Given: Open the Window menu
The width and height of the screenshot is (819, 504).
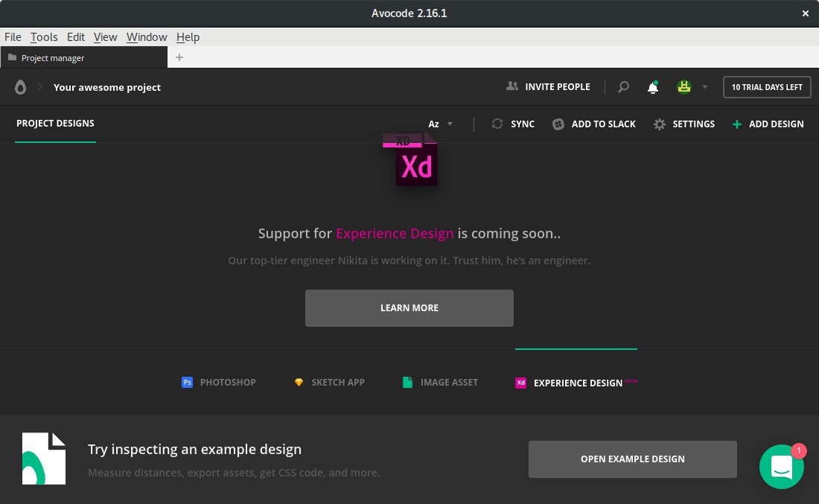Looking at the screenshot, I should 147,37.
